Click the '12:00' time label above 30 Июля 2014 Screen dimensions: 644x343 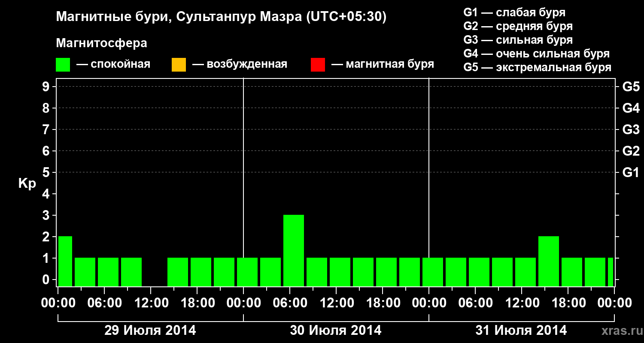pyautogui.click(x=336, y=303)
